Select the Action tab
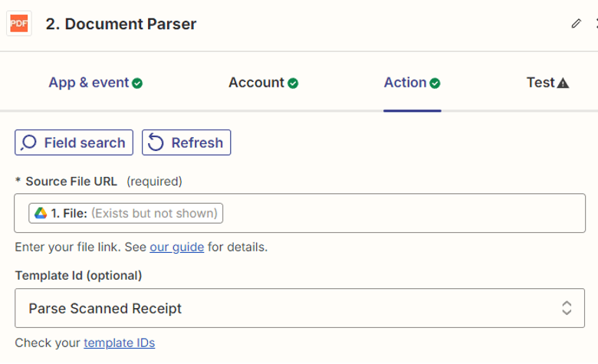This screenshot has height=364, width=598. tap(405, 83)
